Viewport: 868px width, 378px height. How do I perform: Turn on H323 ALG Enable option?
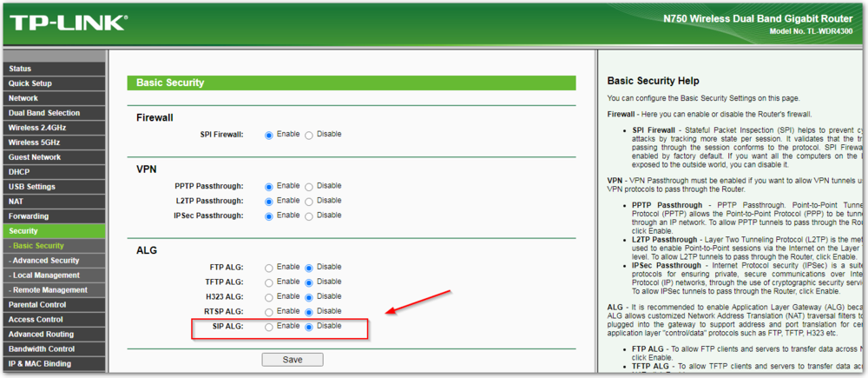click(269, 297)
